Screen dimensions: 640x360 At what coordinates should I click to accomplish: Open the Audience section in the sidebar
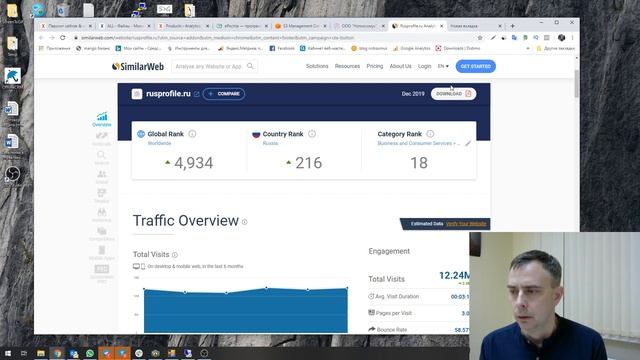(x=102, y=215)
